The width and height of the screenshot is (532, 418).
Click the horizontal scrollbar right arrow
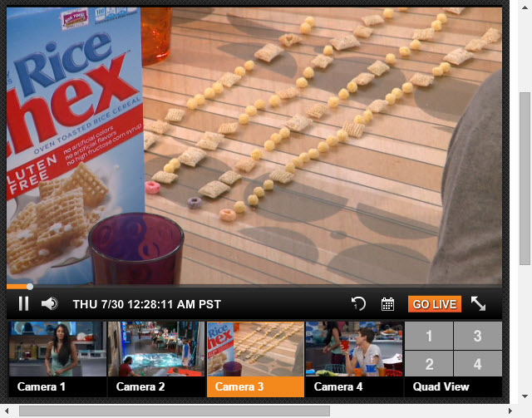(510, 411)
